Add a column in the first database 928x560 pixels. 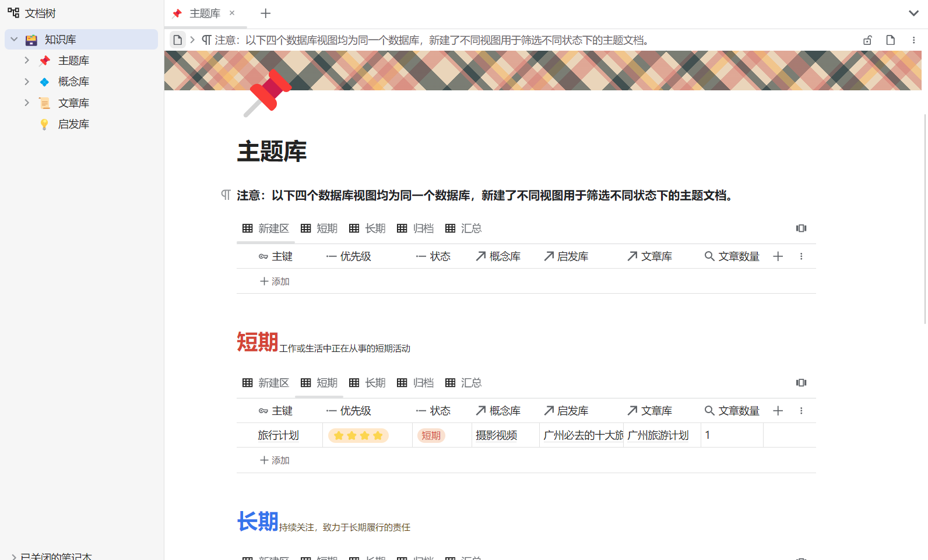[x=778, y=256]
